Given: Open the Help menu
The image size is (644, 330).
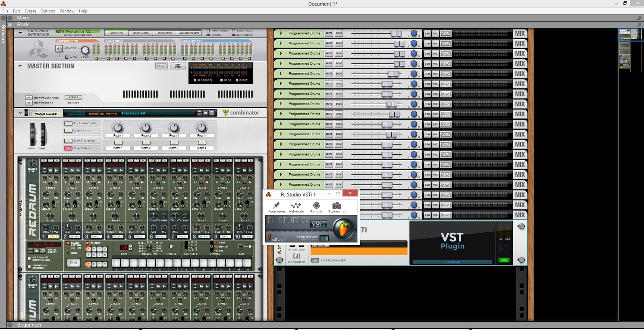Looking at the screenshot, I should (83, 11).
